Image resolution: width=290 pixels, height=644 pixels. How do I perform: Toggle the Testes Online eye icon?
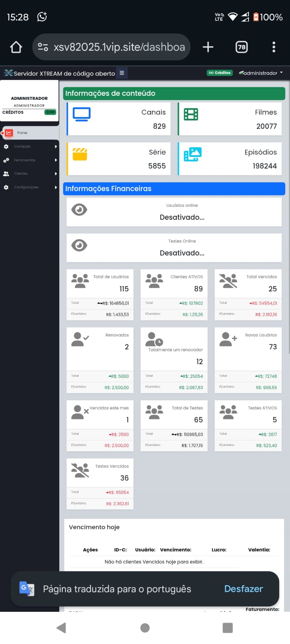click(x=79, y=246)
